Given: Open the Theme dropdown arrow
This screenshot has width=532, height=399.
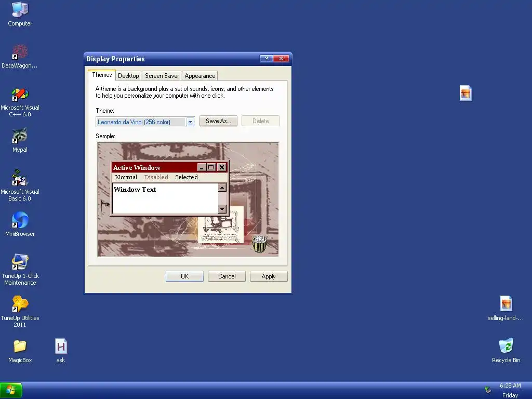Looking at the screenshot, I should [x=190, y=122].
